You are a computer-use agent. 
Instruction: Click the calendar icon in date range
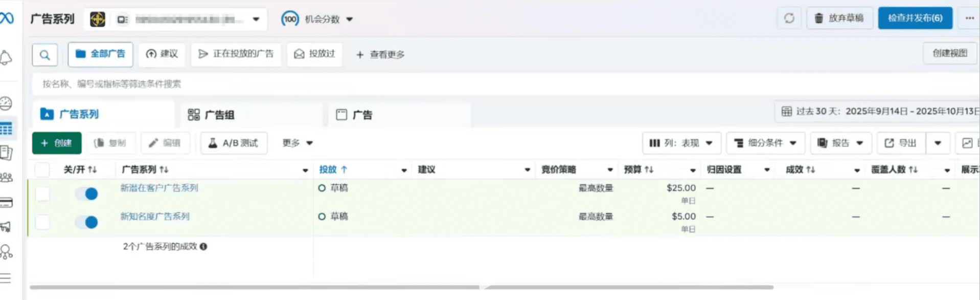coord(786,111)
